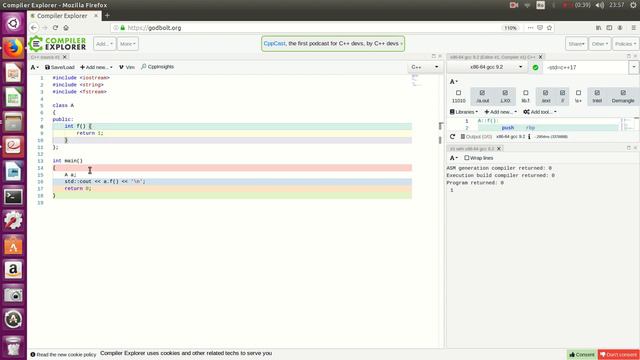Open a new browser tab
Viewport: 640px width, 360px height.
[107, 16]
